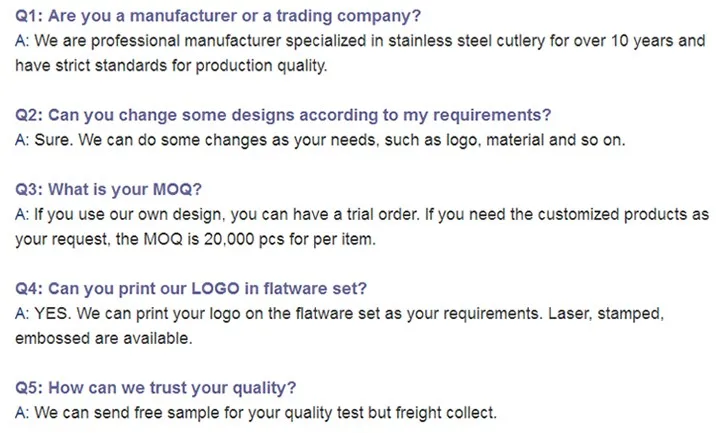Click the 'Q2:' label
Screen dimensions: 723x433
[x=28, y=115]
